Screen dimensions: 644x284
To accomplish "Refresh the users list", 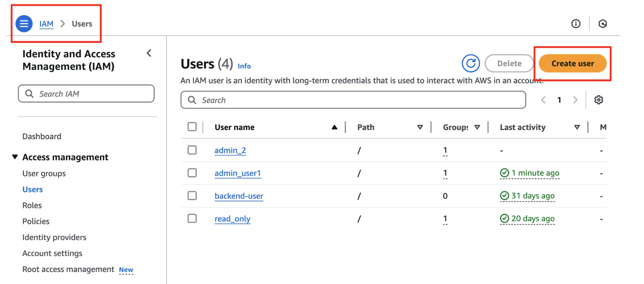I will point(471,63).
